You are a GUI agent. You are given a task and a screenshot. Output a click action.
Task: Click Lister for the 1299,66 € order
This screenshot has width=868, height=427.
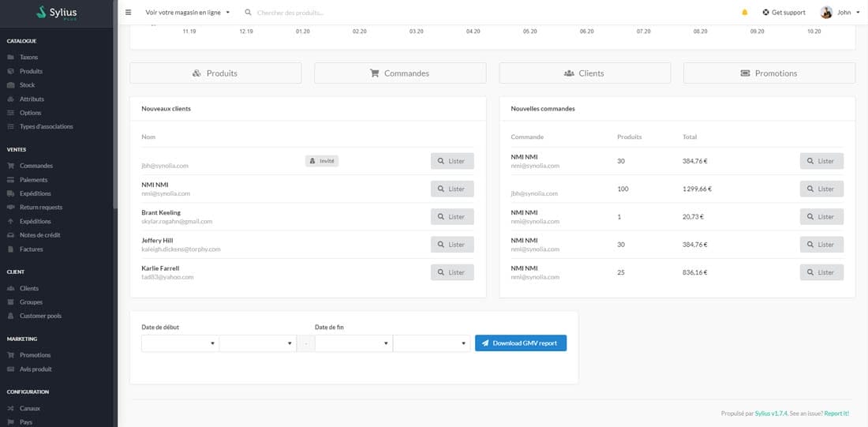click(x=821, y=189)
